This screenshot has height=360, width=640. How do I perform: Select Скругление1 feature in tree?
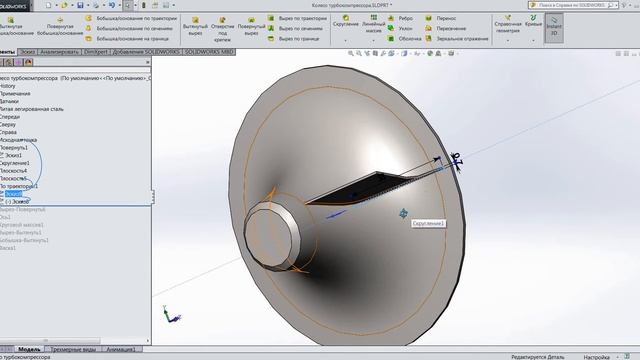point(15,163)
